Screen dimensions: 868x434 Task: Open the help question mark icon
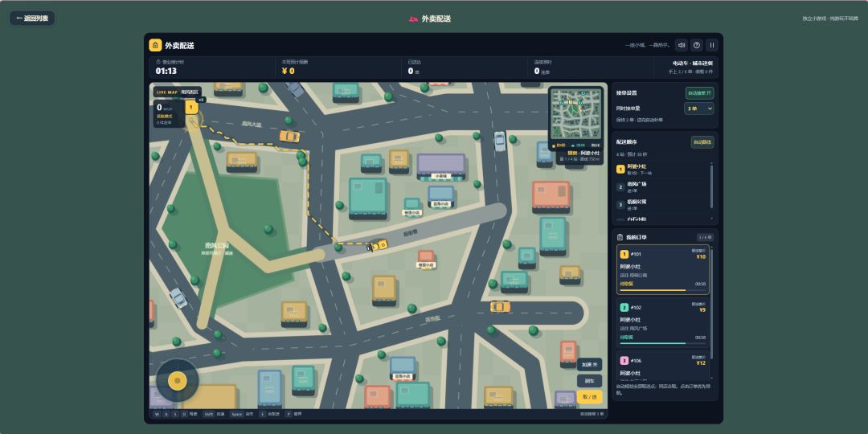[696, 45]
